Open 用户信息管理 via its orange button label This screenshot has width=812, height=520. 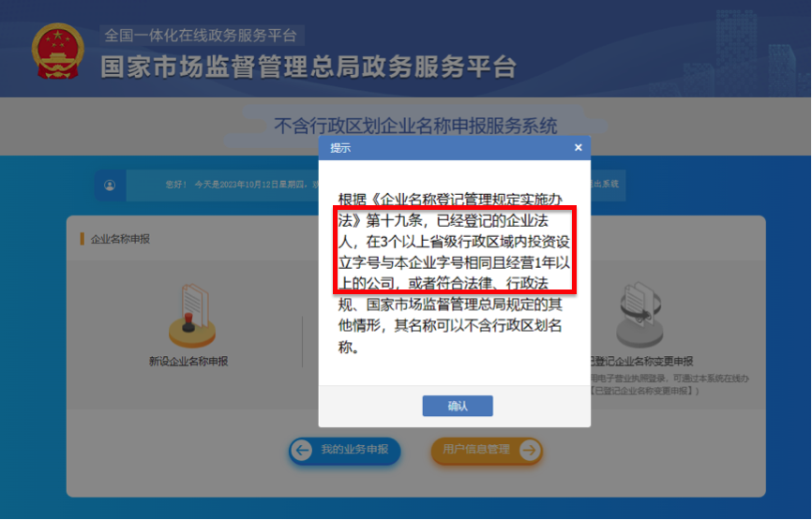[476, 449]
